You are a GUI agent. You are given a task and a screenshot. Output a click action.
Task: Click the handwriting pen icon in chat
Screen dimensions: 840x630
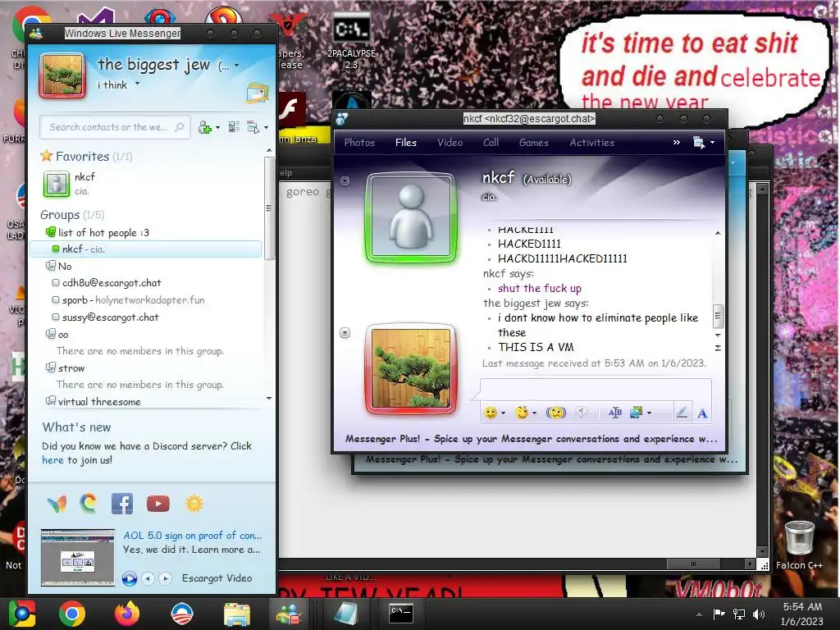682,413
